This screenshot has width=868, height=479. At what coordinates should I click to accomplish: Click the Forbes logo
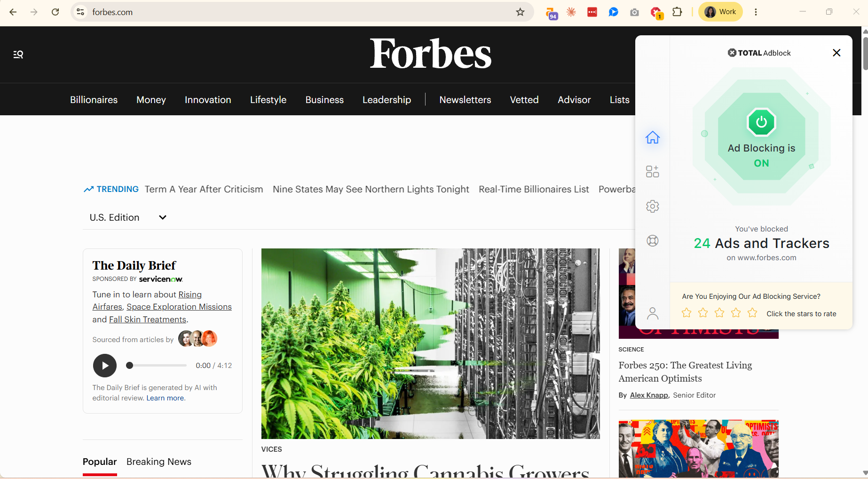tap(431, 54)
